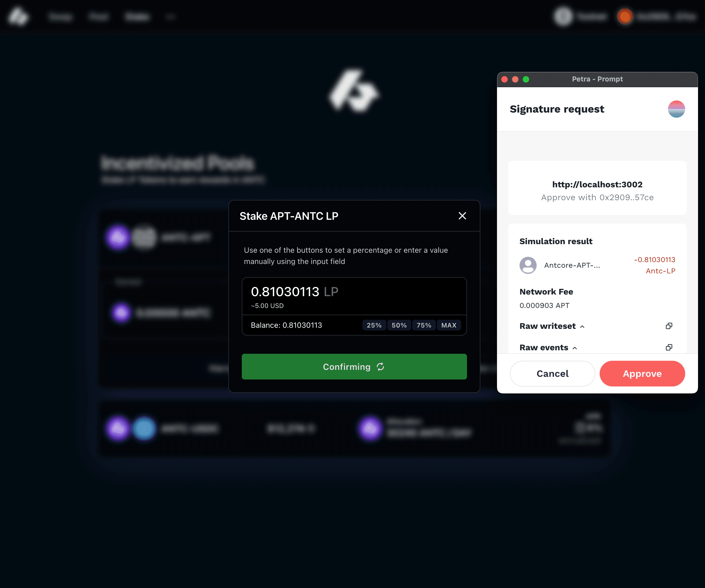Click the copy icon next to Raw events
This screenshot has width=705, height=588.
point(669,348)
